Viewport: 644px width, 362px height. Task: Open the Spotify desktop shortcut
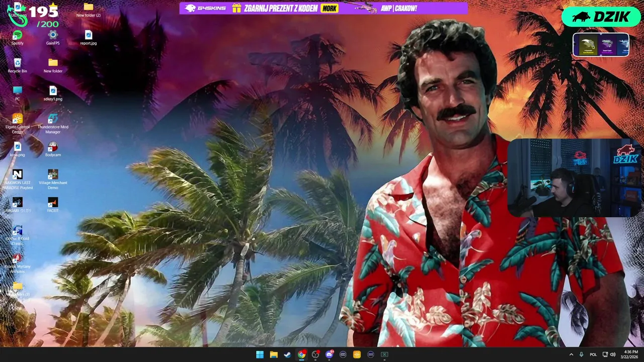[x=17, y=38]
